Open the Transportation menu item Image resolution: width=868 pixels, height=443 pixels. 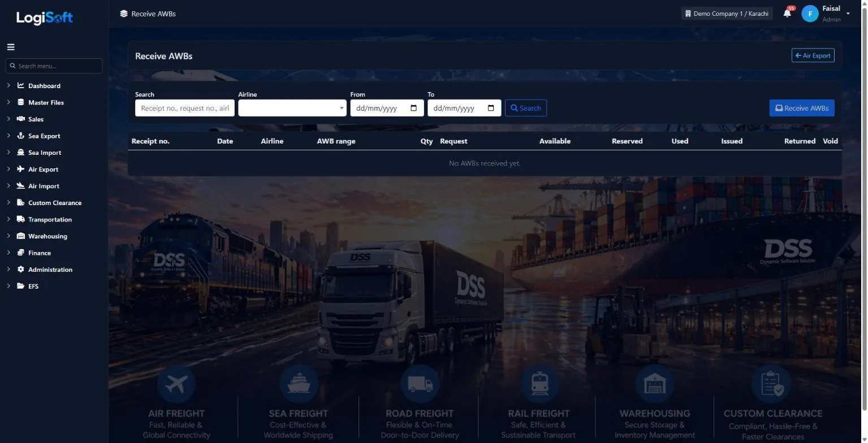coord(50,219)
